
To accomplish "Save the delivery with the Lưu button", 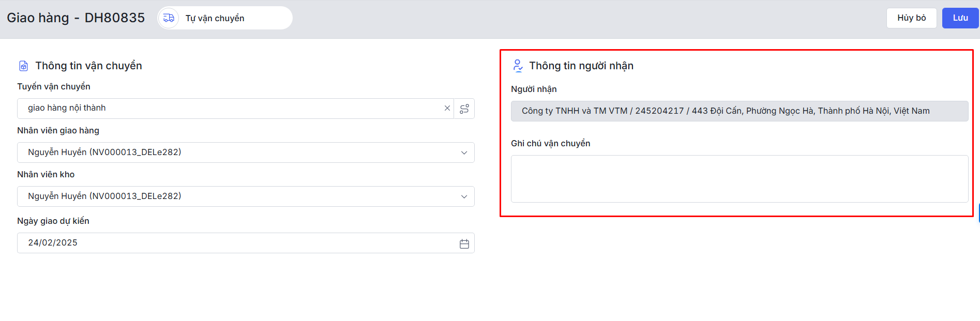I will pos(960,18).
